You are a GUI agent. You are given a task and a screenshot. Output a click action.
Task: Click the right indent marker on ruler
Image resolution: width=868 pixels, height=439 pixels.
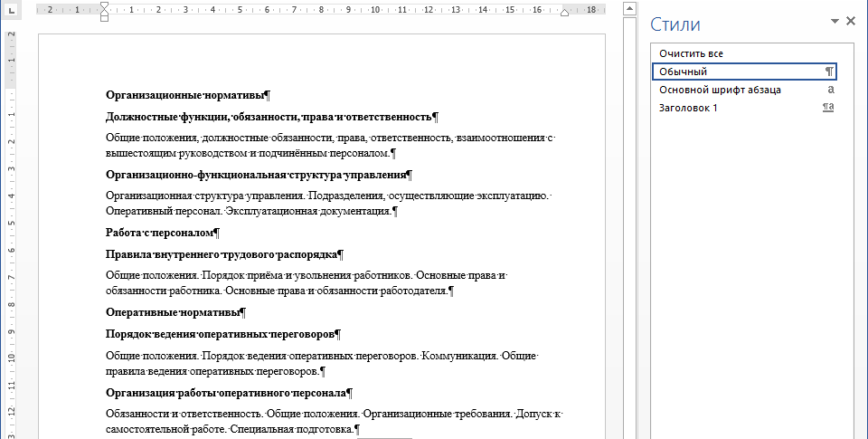[x=564, y=14]
